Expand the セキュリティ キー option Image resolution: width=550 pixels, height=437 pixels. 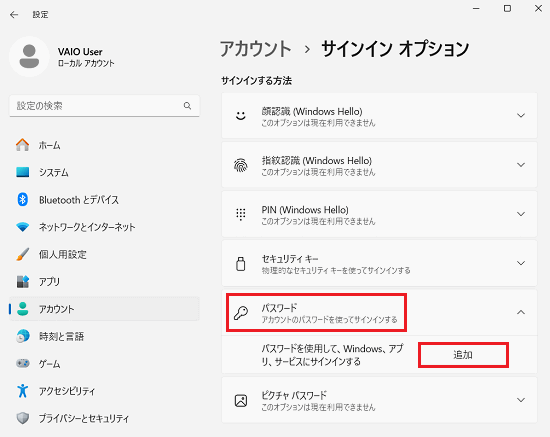[x=521, y=263]
